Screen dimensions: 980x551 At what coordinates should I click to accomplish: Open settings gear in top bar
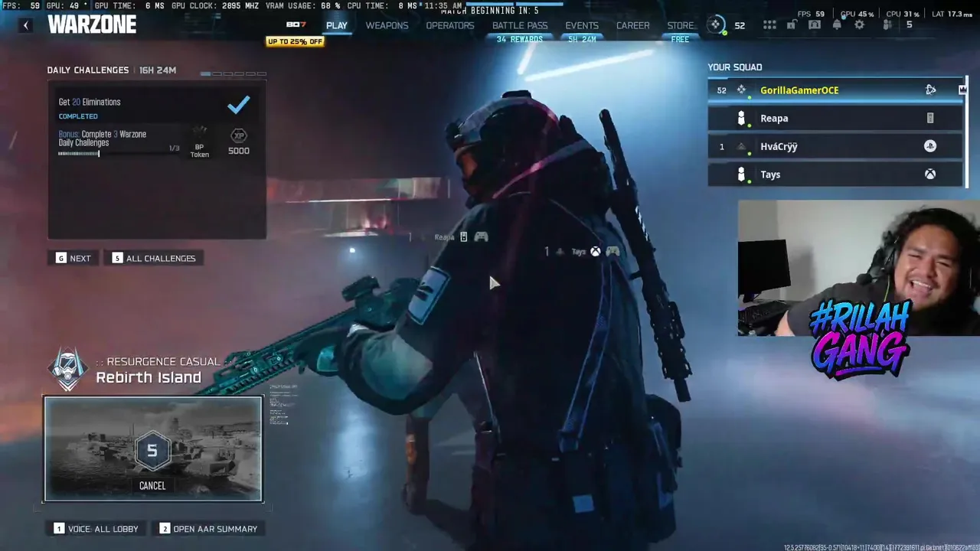860,24
